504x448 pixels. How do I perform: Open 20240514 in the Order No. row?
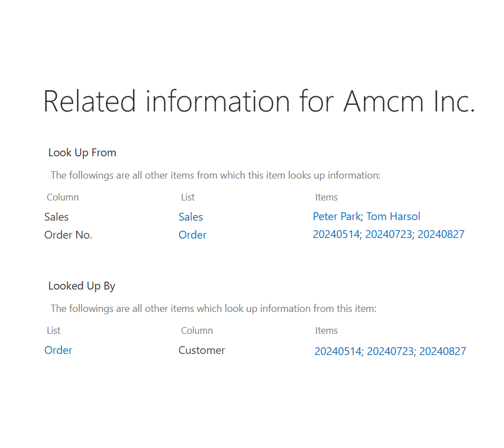click(x=336, y=234)
